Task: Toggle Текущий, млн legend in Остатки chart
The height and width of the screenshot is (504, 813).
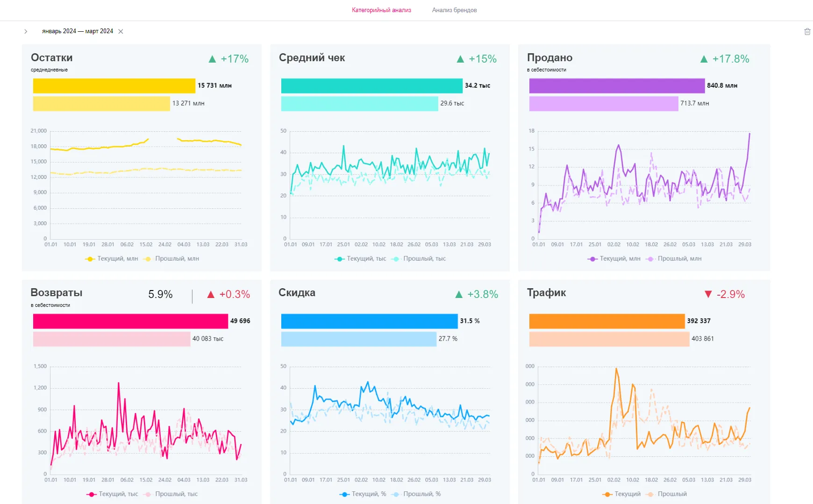Action: coord(112,259)
